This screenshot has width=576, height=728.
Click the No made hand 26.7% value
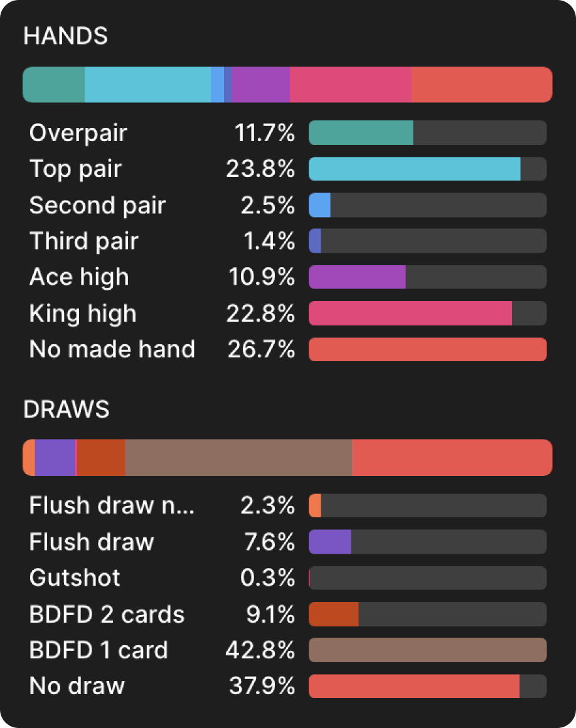(260, 349)
